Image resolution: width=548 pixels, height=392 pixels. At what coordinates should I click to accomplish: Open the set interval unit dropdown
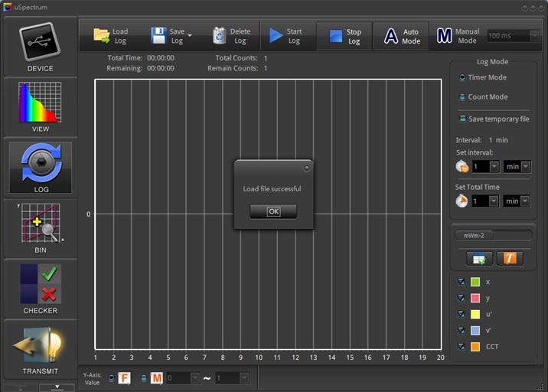click(526, 166)
